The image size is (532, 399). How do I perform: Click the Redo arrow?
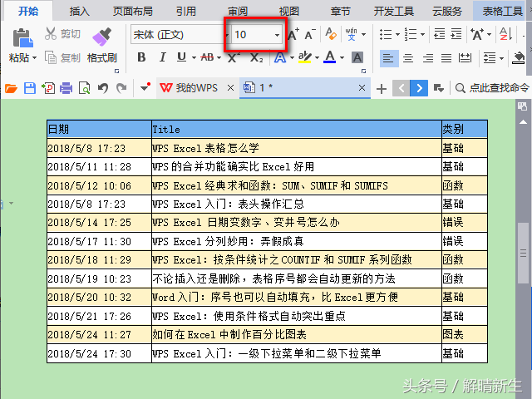(121, 88)
